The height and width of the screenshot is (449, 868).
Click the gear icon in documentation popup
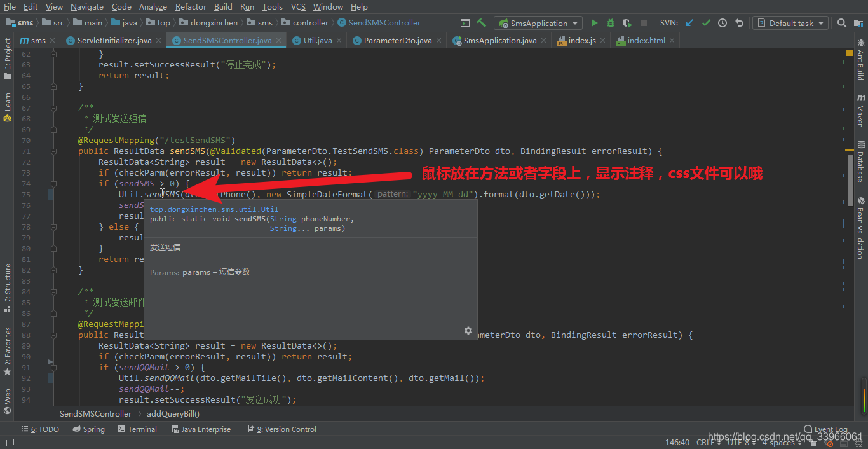(468, 331)
